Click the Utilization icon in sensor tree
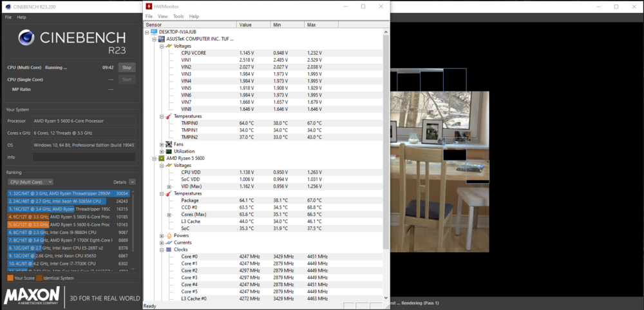The image size is (644, 310). click(x=169, y=151)
